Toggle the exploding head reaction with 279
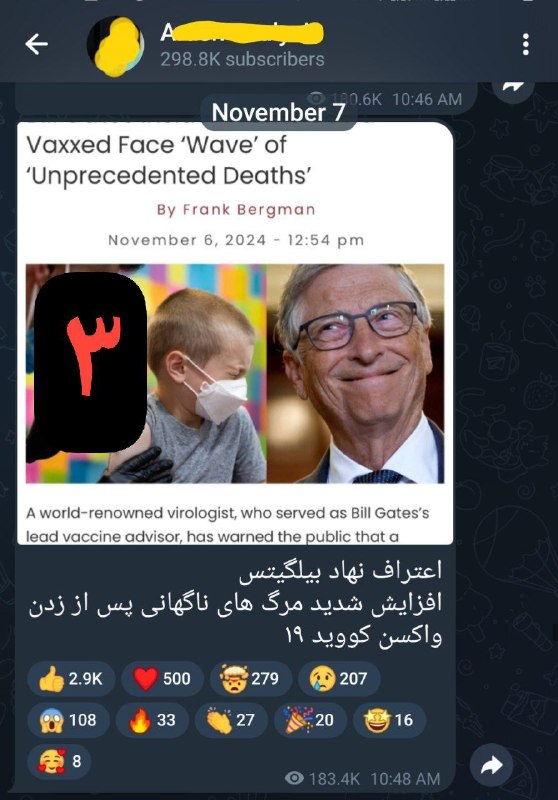 pyautogui.click(x=250, y=679)
